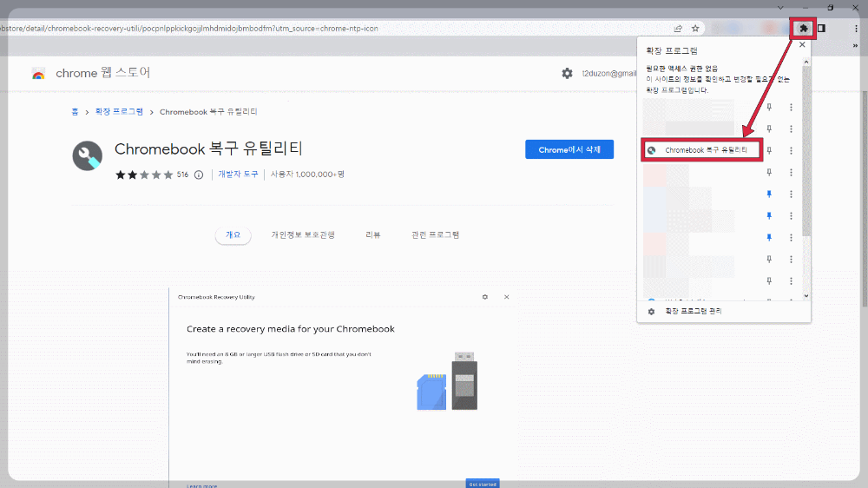Open Chrome's three-dot main menu

pos(856,29)
